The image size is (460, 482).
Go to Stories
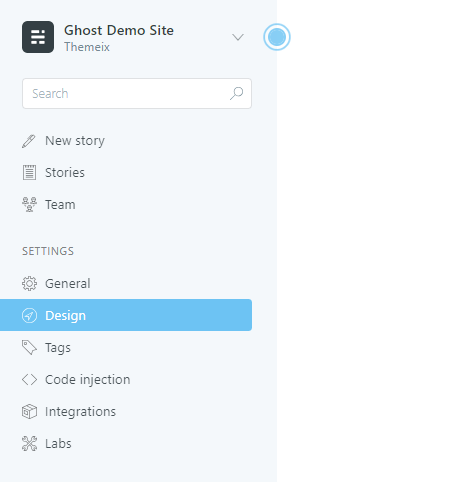[65, 173]
